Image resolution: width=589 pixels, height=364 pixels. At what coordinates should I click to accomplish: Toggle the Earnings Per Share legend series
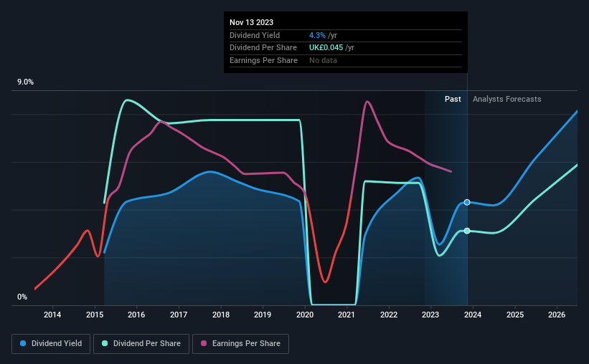click(240, 344)
